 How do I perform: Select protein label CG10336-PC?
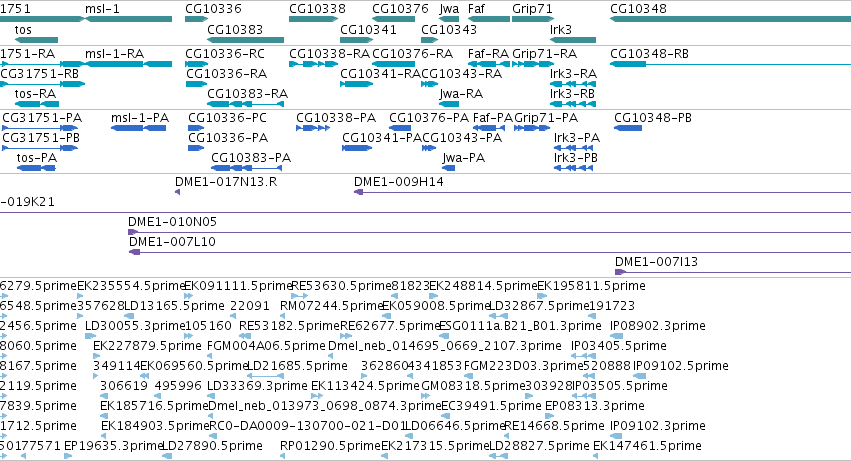pyautogui.click(x=228, y=118)
